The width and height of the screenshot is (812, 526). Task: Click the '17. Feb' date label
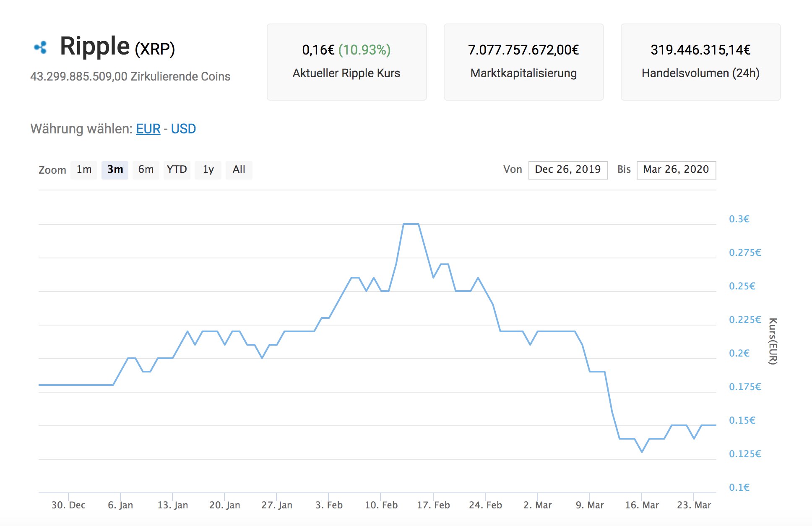[433, 505]
